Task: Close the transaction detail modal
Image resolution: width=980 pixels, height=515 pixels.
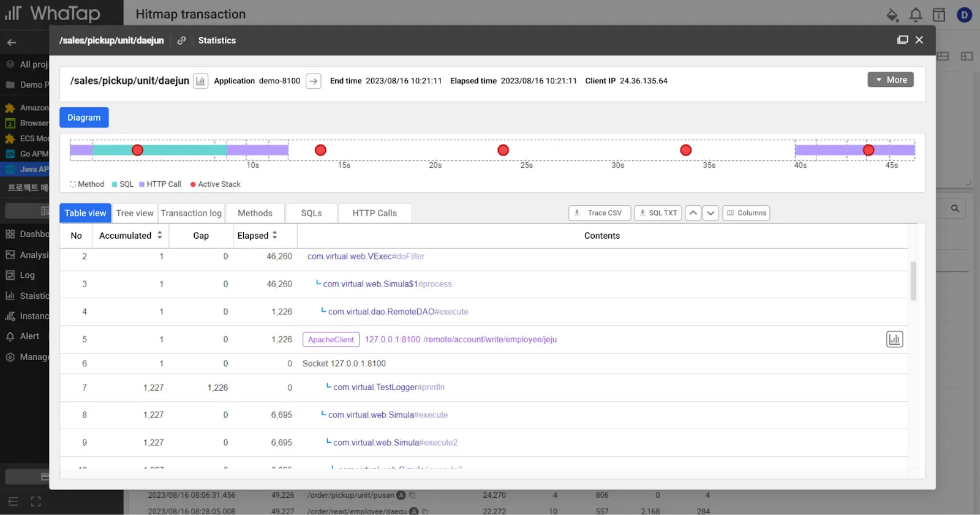Action: (x=919, y=40)
